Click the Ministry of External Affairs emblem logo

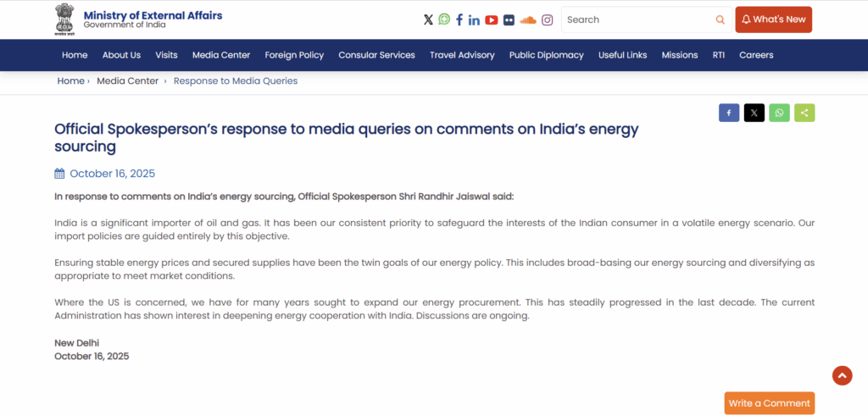[64, 19]
